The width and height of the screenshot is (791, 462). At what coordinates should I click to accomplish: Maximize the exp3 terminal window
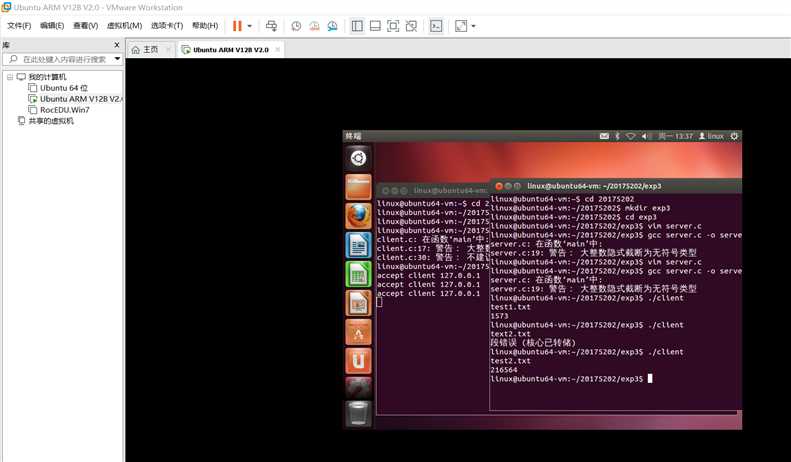coord(517,186)
